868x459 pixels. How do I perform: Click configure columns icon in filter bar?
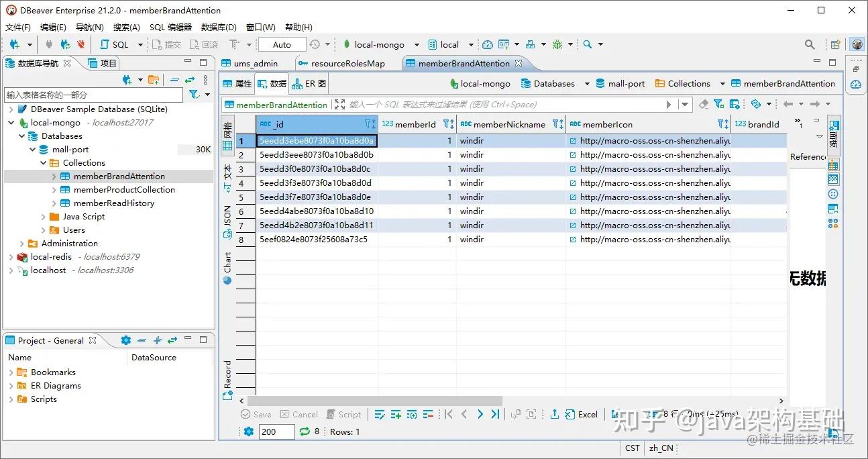point(735,104)
